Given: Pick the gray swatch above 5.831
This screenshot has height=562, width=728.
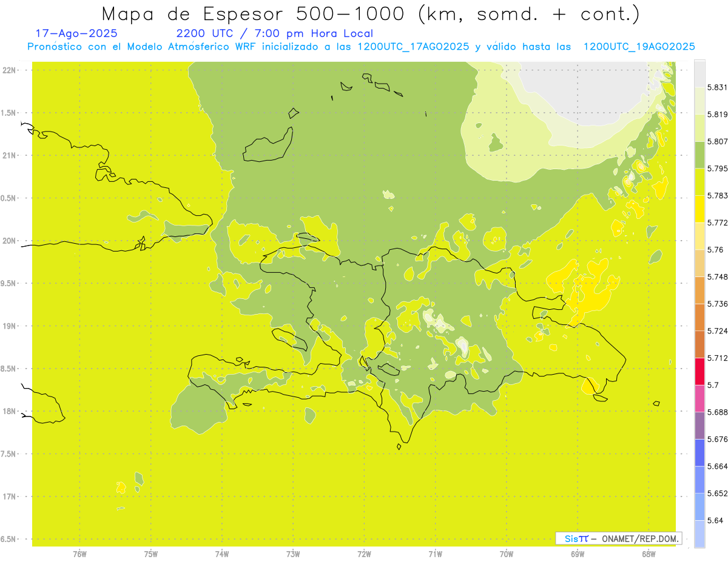Looking at the screenshot, I should click(x=699, y=73).
